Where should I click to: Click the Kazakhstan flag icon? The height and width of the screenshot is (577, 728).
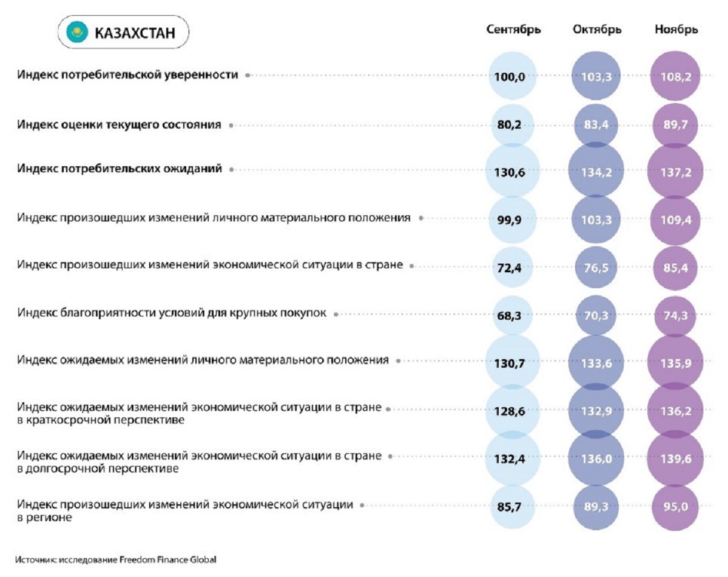pos(77,33)
